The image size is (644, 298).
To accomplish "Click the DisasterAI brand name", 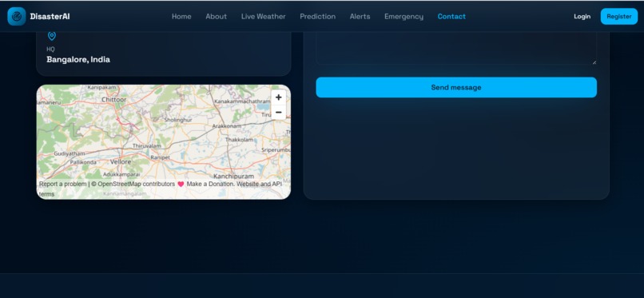I will tap(50, 17).
